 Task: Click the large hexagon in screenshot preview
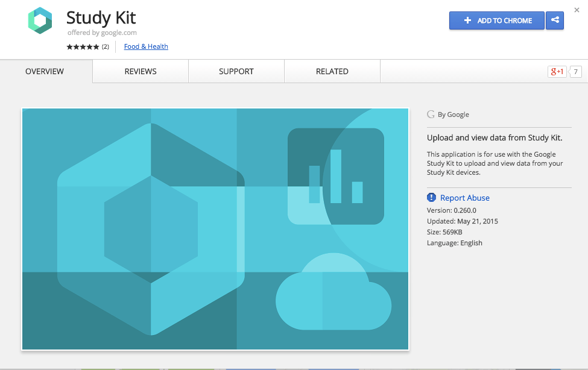(x=151, y=229)
